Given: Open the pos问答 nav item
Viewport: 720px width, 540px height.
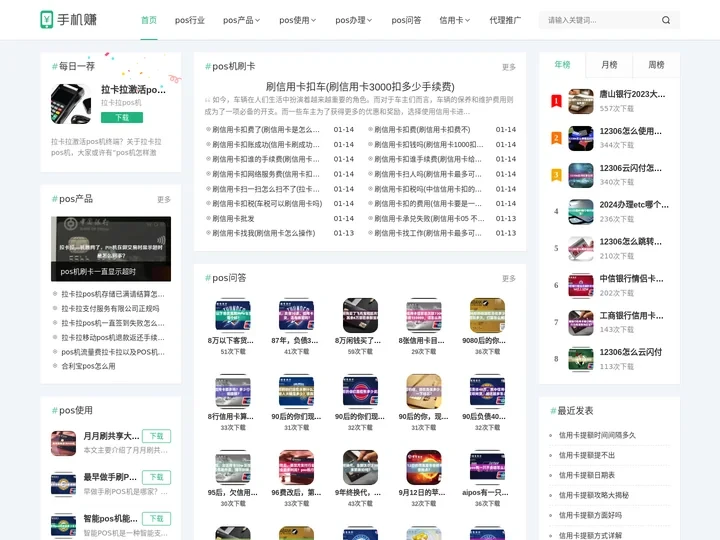Looking at the screenshot, I should click(x=406, y=20).
